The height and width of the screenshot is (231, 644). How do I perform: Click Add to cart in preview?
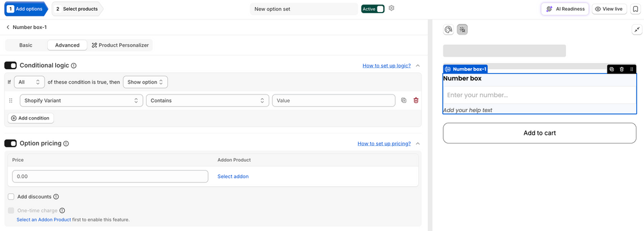tap(539, 133)
